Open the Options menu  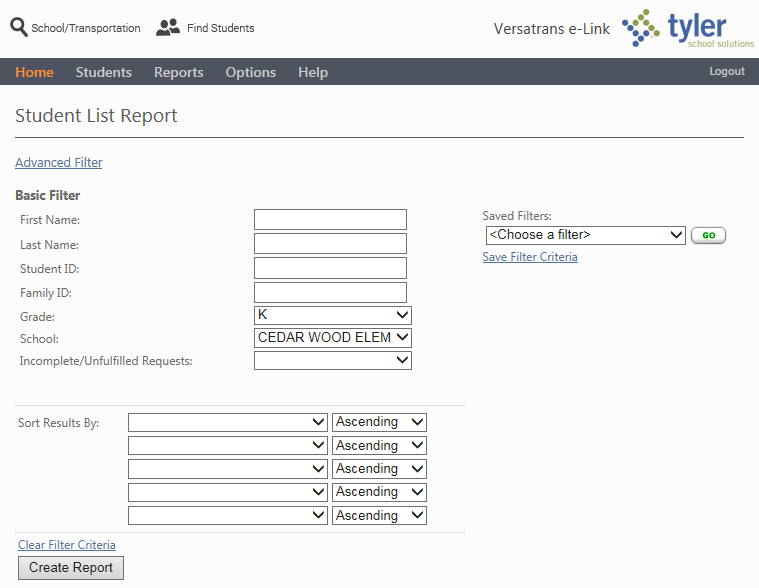tap(251, 72)
